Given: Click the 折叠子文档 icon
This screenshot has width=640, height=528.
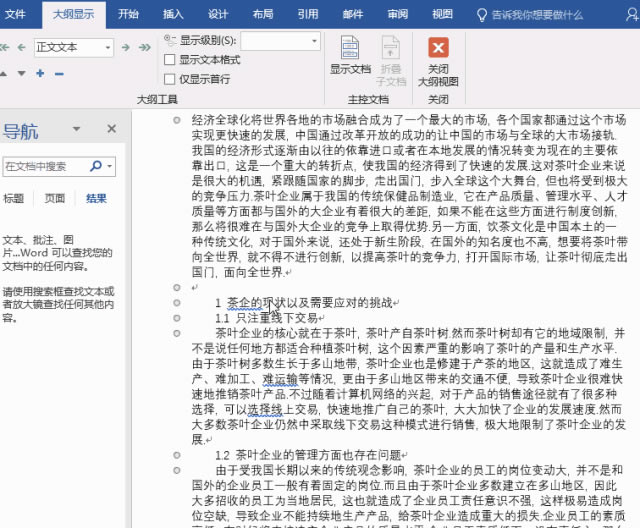Looking at the screenshot, I should (391, 47).
